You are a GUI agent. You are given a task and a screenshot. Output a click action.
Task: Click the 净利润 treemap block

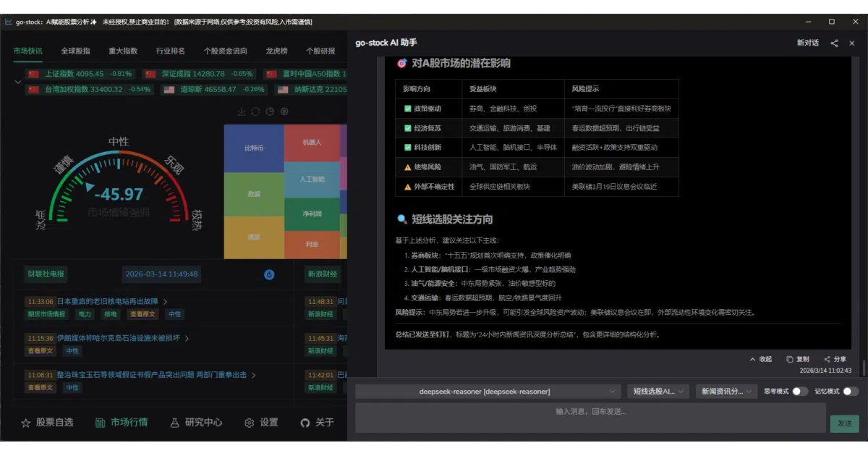point(312,214)
